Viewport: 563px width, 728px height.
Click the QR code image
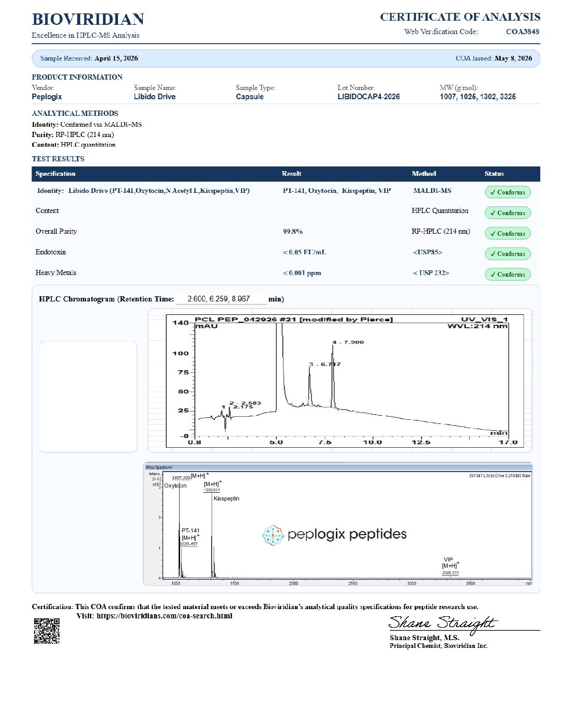pos(47,631)
